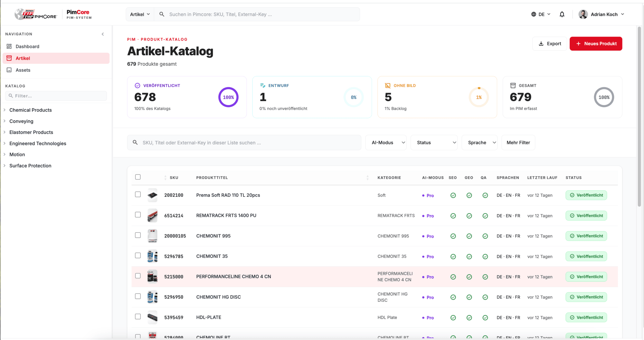The width and height of the screenshot is (644, 340).
Task: Open PERFORMANCELINE CHEMO 4 CN product title
Action: 233,277
